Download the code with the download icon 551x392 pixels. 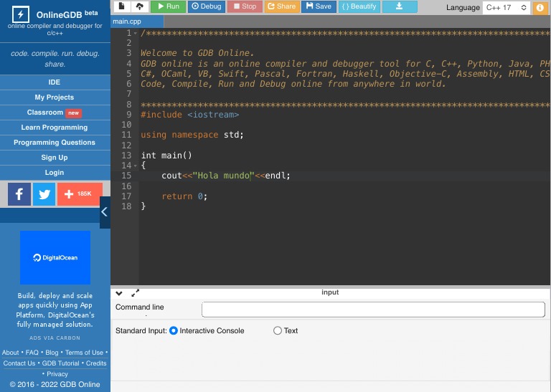[x=400, y=6]
